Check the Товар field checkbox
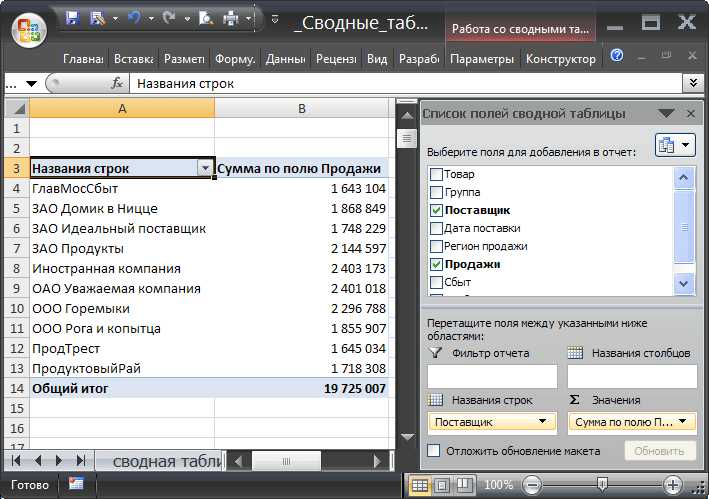The image size is (709, 499). [x=436, y=174]
